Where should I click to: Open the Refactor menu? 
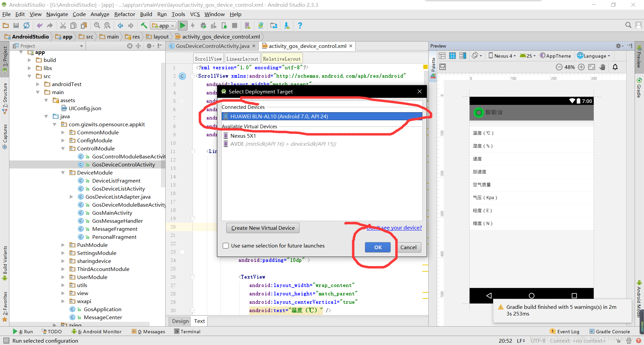[x=124, y=14]
